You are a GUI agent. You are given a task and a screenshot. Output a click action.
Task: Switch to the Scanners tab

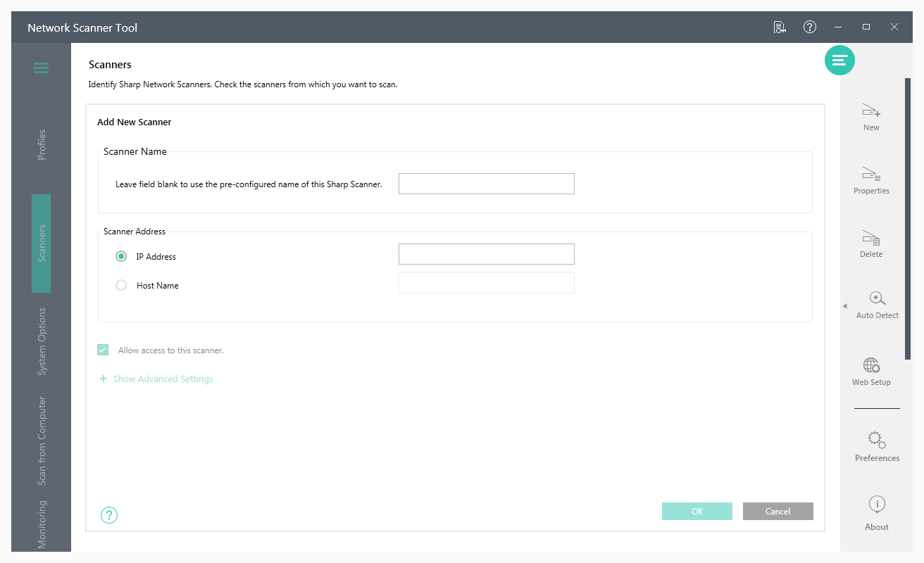point(42,243)
